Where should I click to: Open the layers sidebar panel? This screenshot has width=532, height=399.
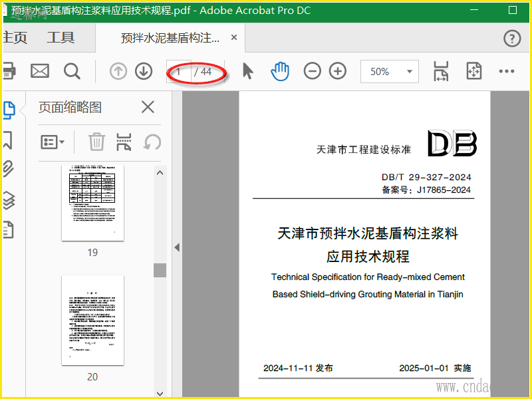[x=9, y=200]
